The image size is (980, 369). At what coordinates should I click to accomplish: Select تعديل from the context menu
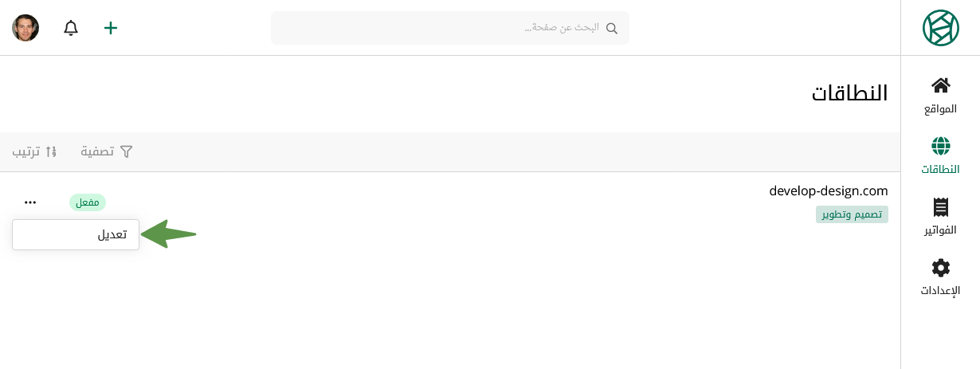(x=76, y=234)
